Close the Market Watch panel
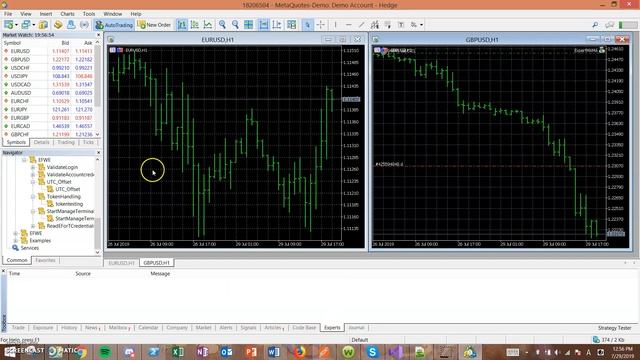 pyautogui.click(x=98, y=35)
